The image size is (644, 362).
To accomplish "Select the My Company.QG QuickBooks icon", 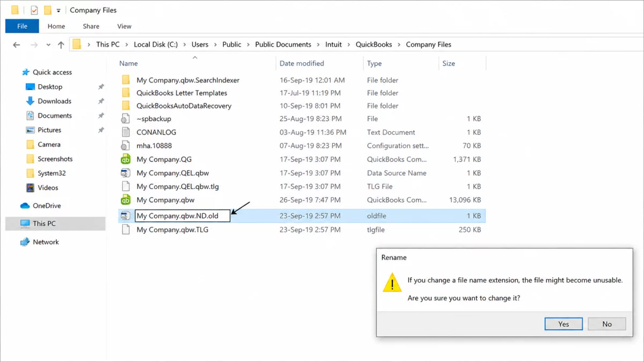I will tap(126, 159).
